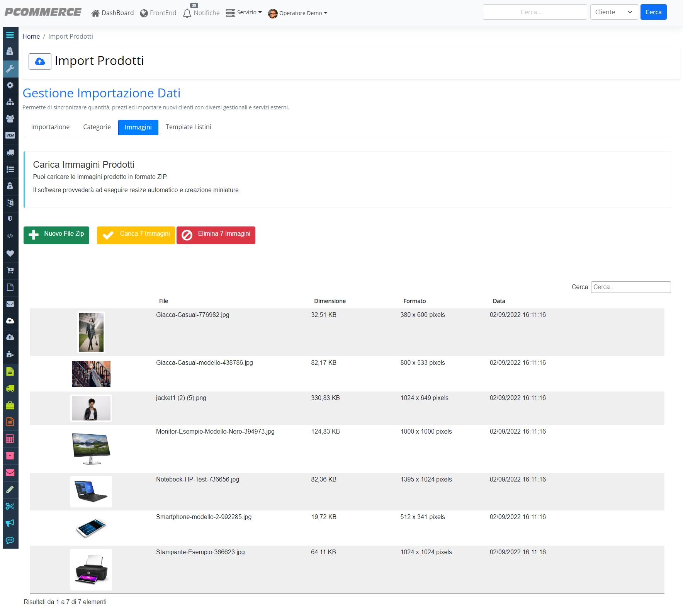This screenshot has width=683, height=616.
Task: Open the megaphone promotions sidebar icon
Action: coord(10,523)
